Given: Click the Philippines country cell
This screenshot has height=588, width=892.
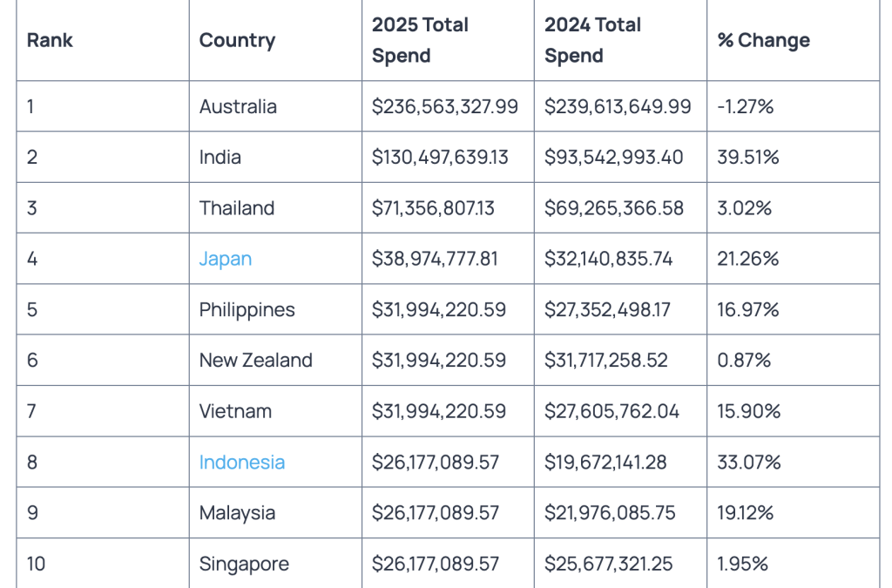Looking at the screenshot, I should tap(247, 309).
